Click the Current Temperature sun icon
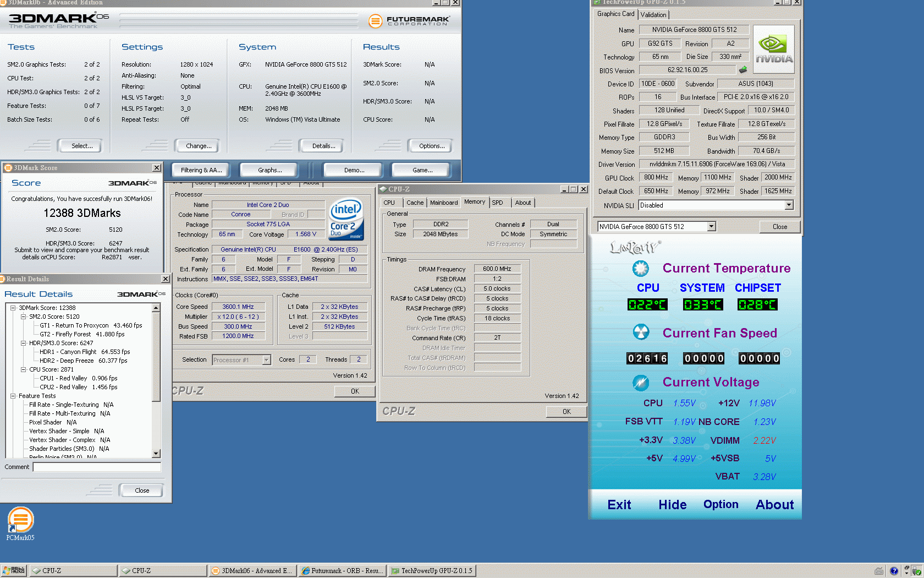Image resolution: width=924 pixels, height=578 pixels. (640, 269)
